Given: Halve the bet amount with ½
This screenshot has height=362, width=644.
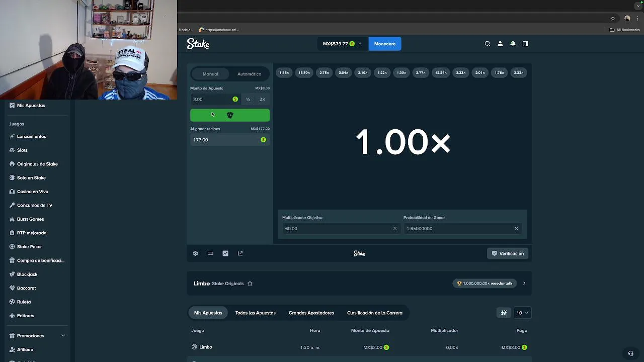Looking at the screenshot, I should (x=248, y=100).
